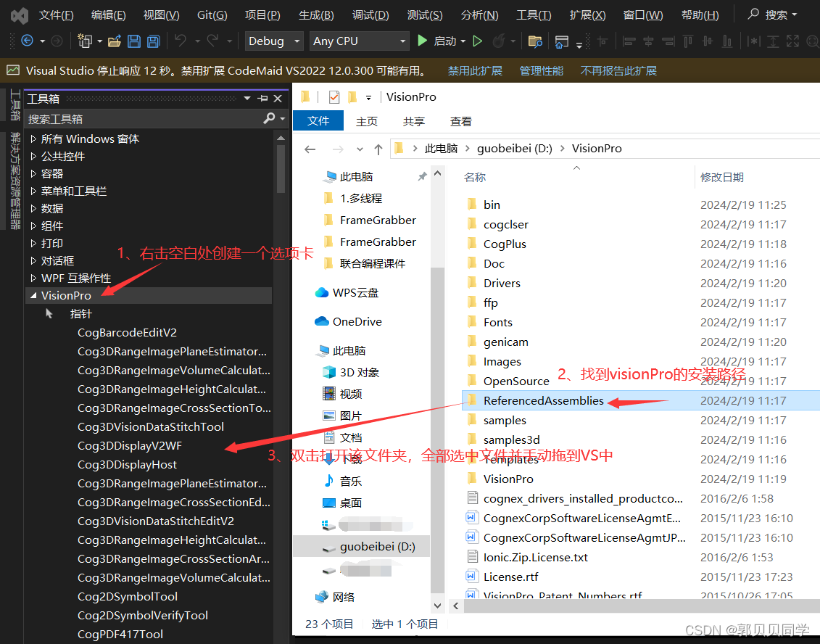Viewport: 820px width, 644px height.
Task: Select Cog3DDisplayV2WF toolbox item
Action: coord(130,446)
